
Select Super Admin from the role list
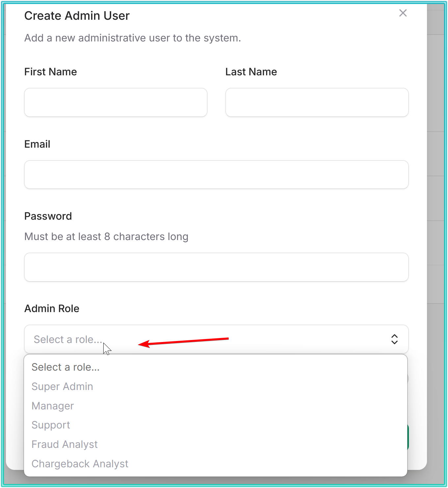tap(62, 386)
